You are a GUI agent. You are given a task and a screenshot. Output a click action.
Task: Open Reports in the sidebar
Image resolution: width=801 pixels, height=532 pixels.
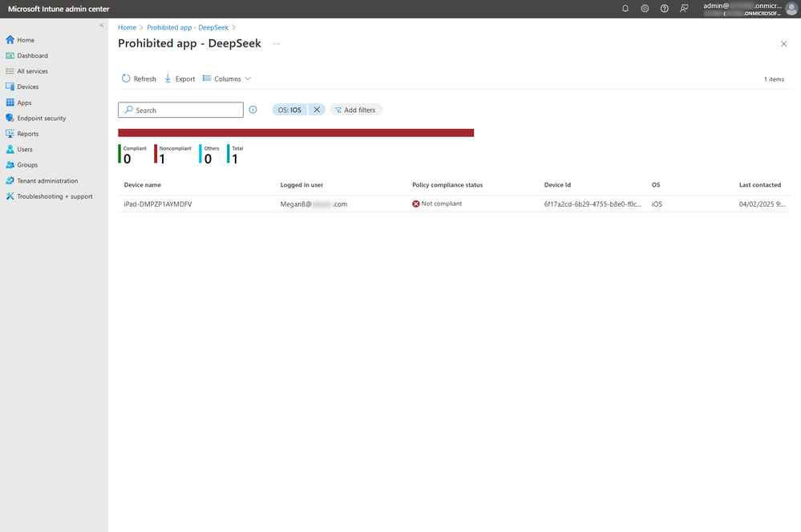22,134
